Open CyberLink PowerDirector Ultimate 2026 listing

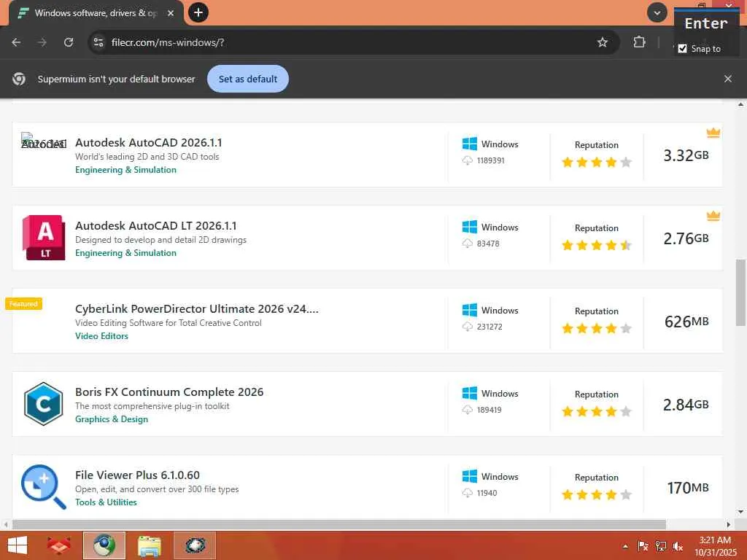click(197, 308)
